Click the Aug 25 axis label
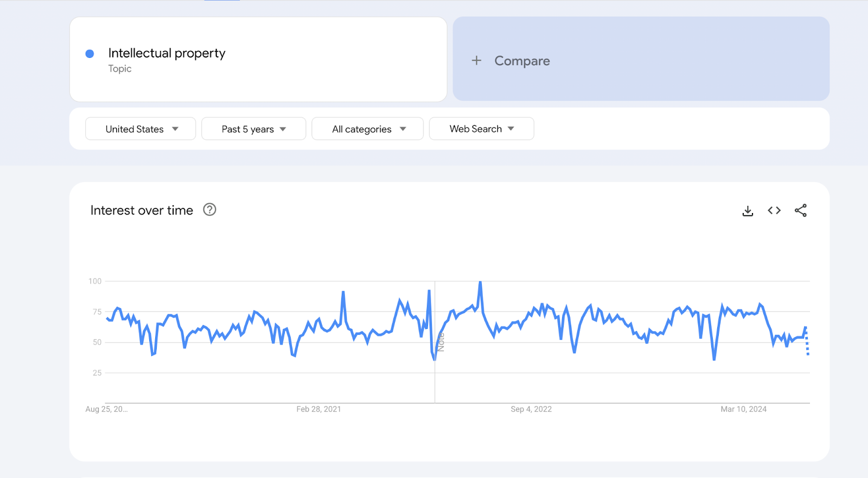 pyautogui.click(x=107, y=409)
